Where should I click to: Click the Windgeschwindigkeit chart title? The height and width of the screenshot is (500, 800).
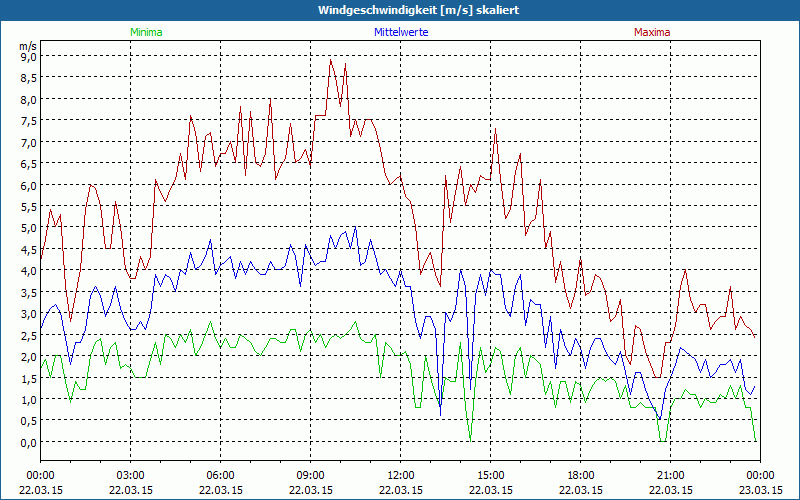point(418,10)
